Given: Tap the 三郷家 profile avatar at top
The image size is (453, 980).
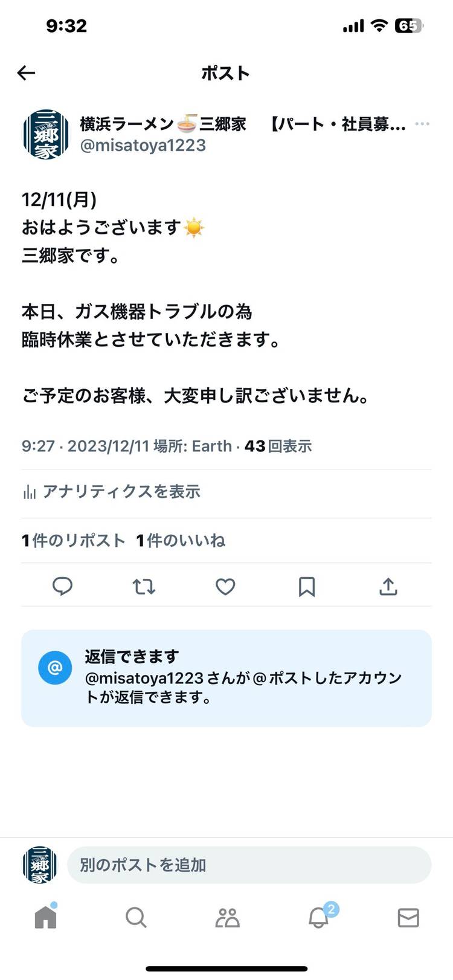Looking at the screenshot, I should click(x=46, y=134).
